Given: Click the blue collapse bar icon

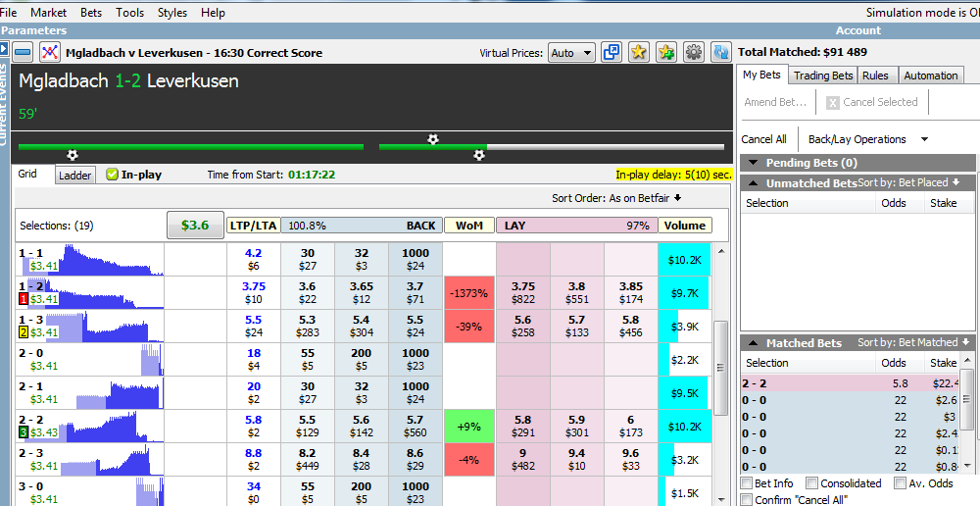Looking at the screenshot, I should tap(24, 53).
